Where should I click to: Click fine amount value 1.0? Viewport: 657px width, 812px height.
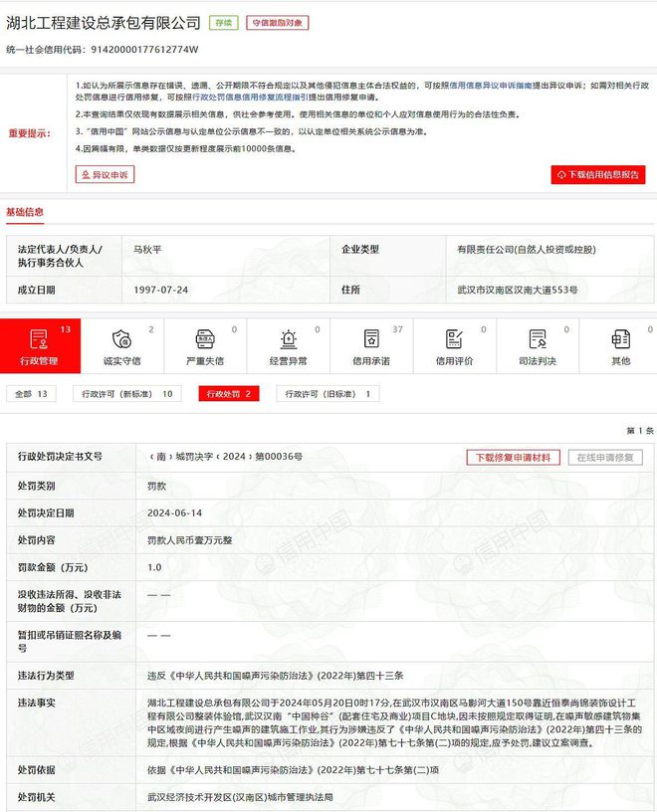pos(154,567)
